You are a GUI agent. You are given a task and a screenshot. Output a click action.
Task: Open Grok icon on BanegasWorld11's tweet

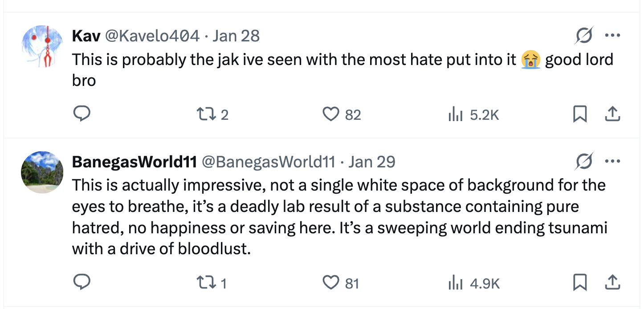point(584,162)
